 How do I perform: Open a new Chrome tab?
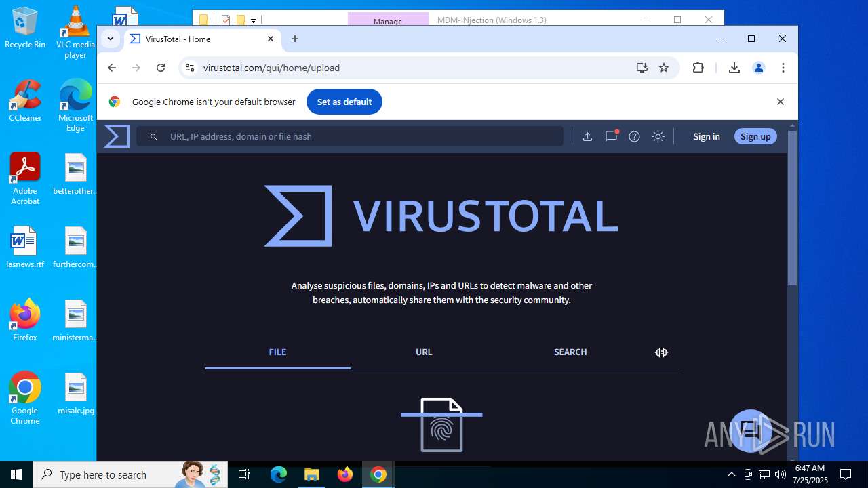[x=294, y=39]
